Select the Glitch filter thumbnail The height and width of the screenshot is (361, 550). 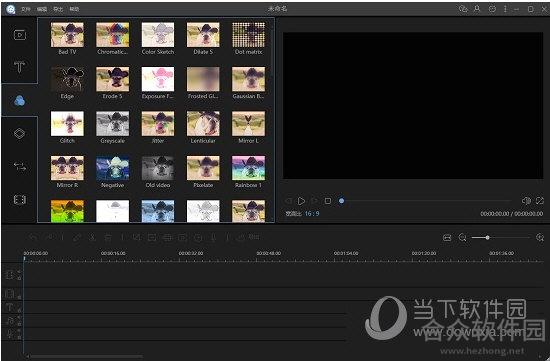point(67,123)
